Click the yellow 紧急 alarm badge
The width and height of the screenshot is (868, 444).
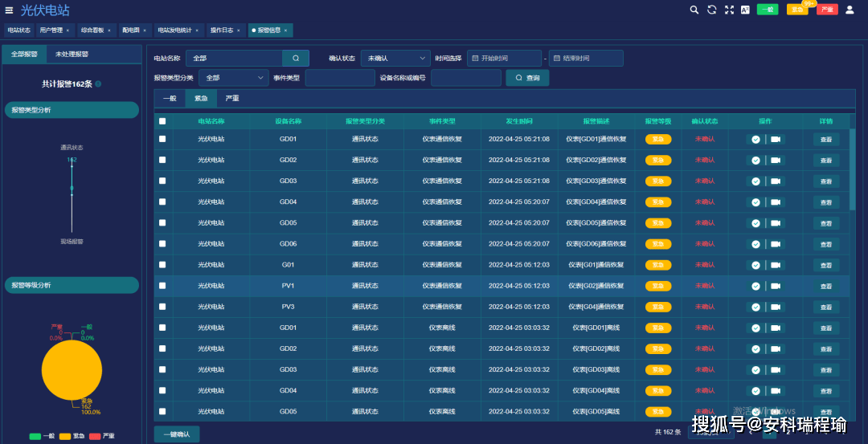[797, 10]
